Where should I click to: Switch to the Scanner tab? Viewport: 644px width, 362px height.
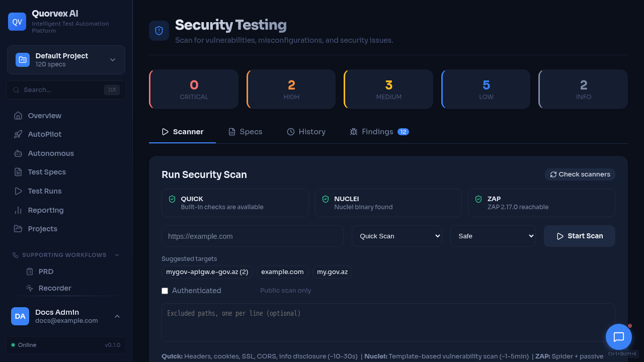(x=182, y=132)
